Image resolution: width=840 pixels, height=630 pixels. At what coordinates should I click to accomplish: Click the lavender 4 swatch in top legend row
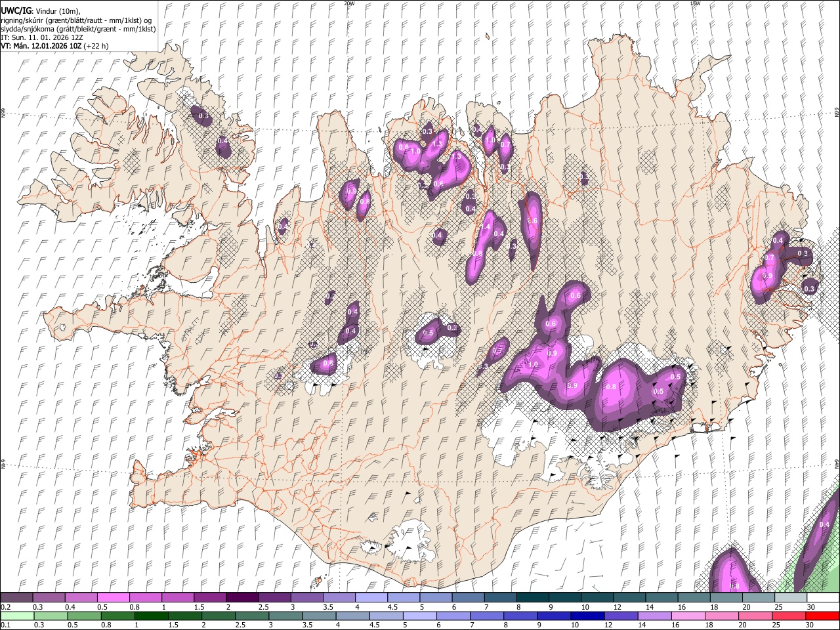pyautogui.click(x=371, y=598)
